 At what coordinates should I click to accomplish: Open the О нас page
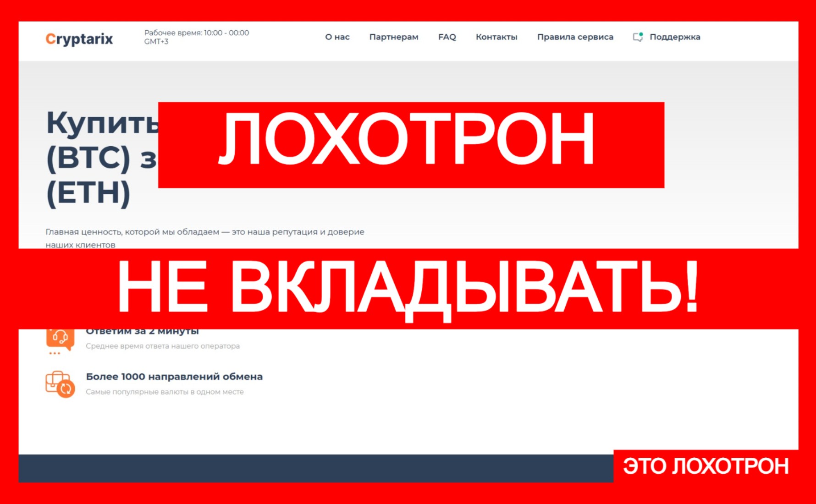click(x=337, y=37)
